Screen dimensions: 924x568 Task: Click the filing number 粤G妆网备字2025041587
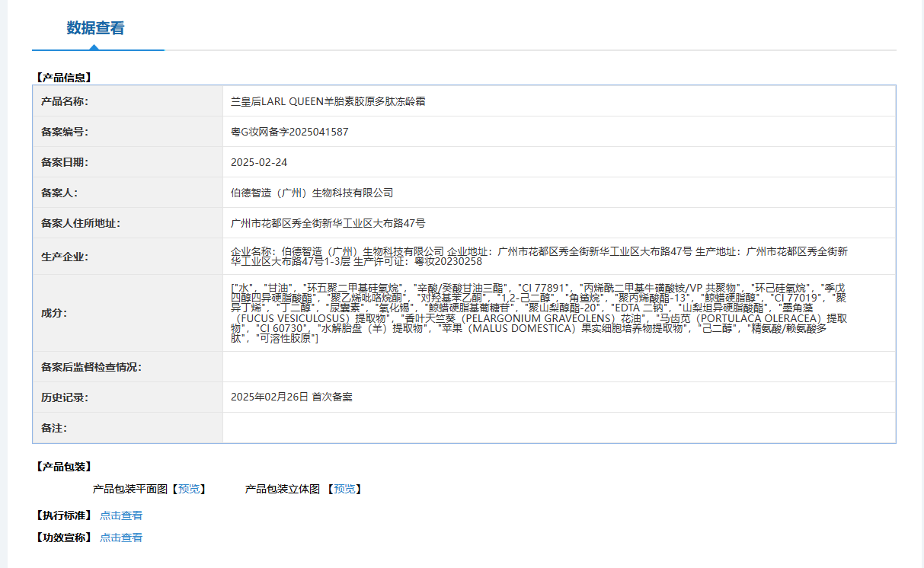click(289, 132)
